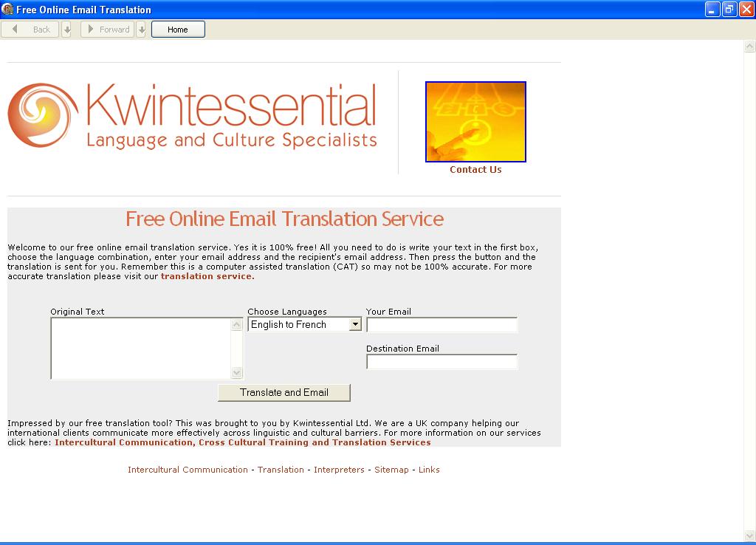Open the Forward history dropdown arrow
This screenshot has height=545, width=756.
point(141,30)
